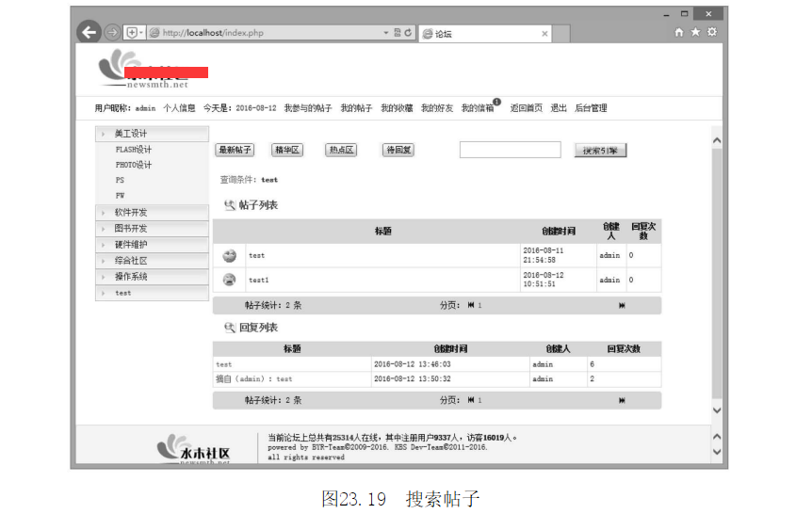Click the browser forward arrow button

(112, 32)
